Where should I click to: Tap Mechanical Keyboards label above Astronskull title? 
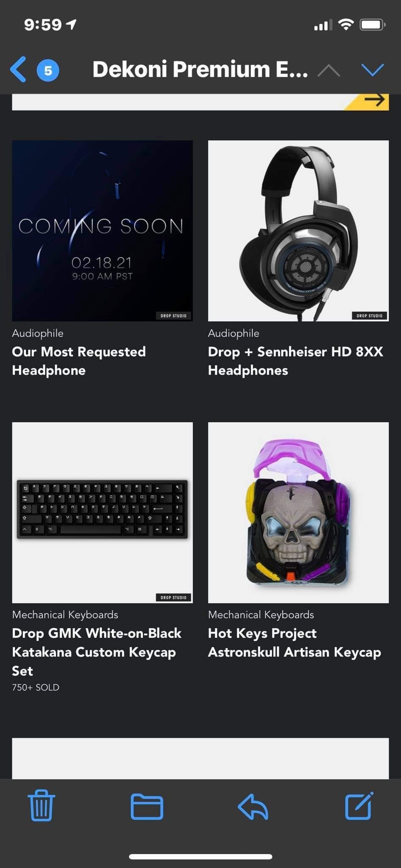click(261, 615)
